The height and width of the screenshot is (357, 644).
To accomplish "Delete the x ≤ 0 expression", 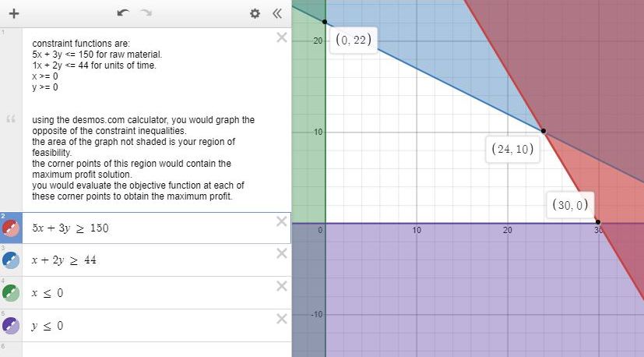I will pyautogui.click(x=282, y=286).
